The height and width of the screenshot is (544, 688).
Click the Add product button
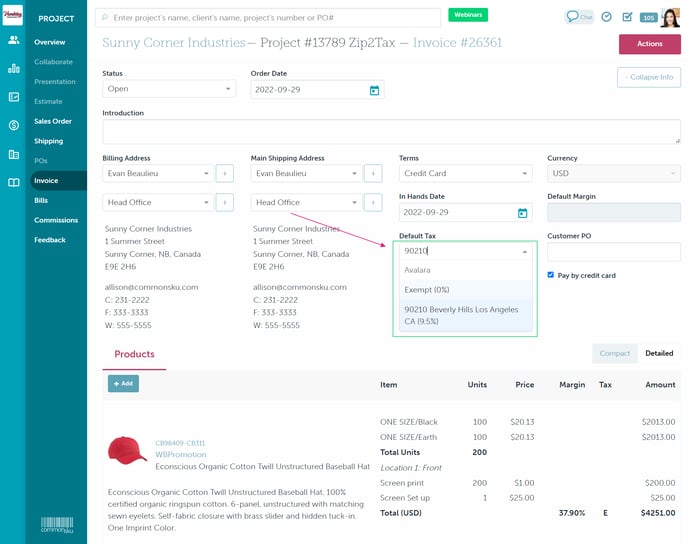[124, 384]
